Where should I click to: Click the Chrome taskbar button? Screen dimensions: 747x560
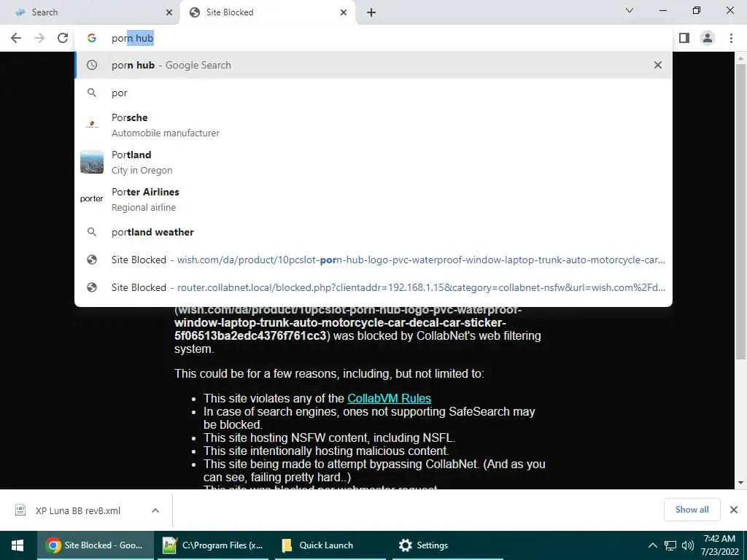(96, 545)
